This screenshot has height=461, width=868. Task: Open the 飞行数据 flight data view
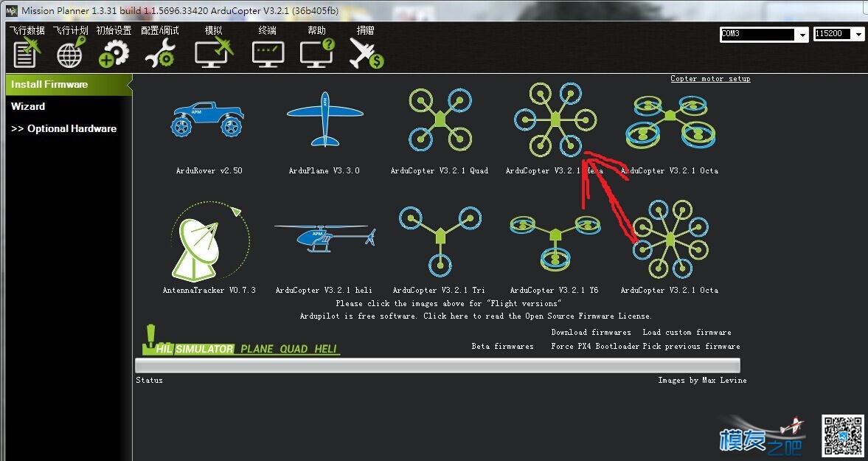27,48
